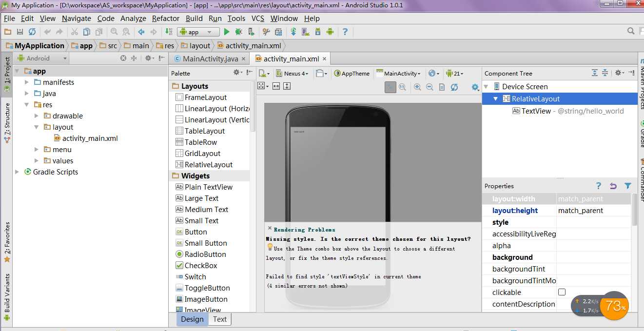Toggle the clickable property checkbox
This screenshot has height=331, width=644.
pos(562,292)
